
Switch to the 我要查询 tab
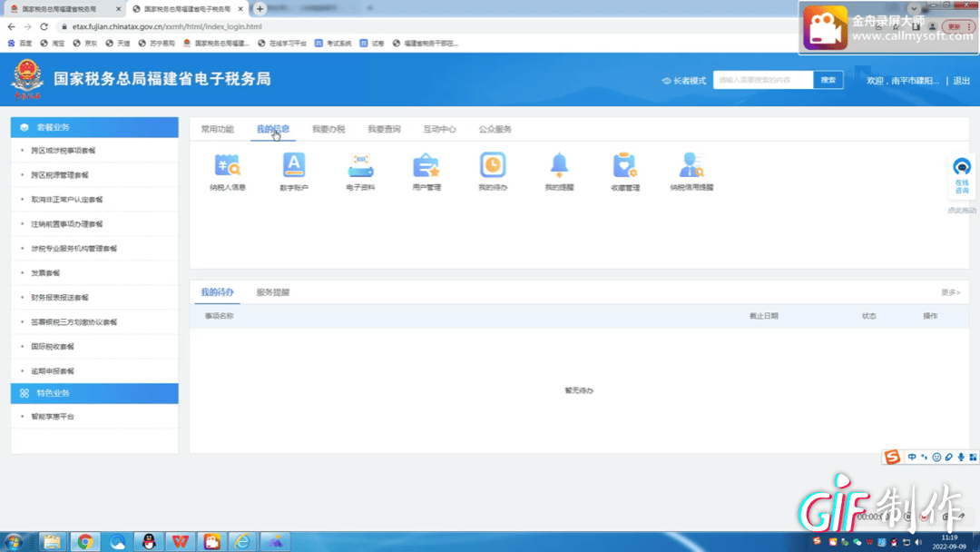coord(385,130)
